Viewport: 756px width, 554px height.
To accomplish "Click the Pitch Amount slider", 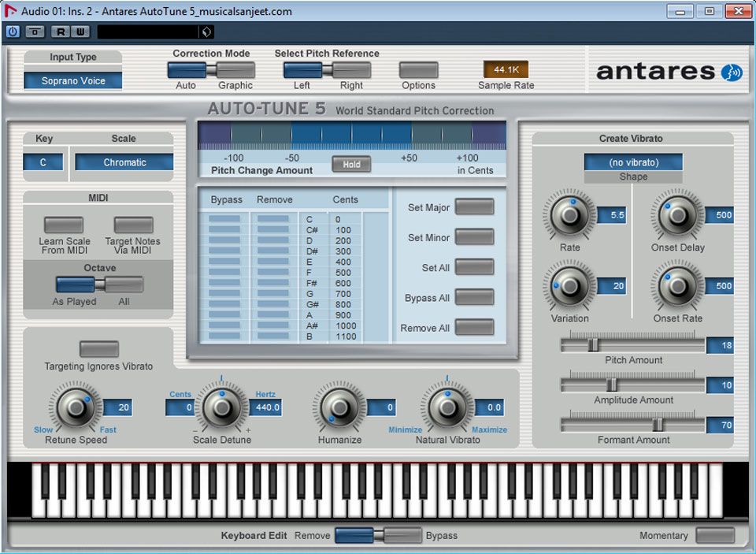I will [632, 344].
